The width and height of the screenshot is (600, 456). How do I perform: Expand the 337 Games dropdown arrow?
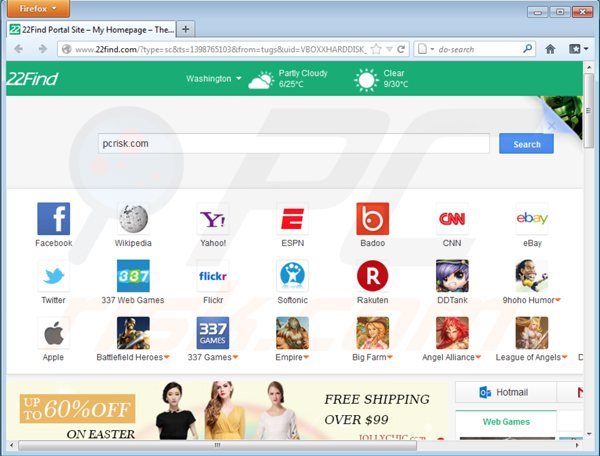[235, 357]
